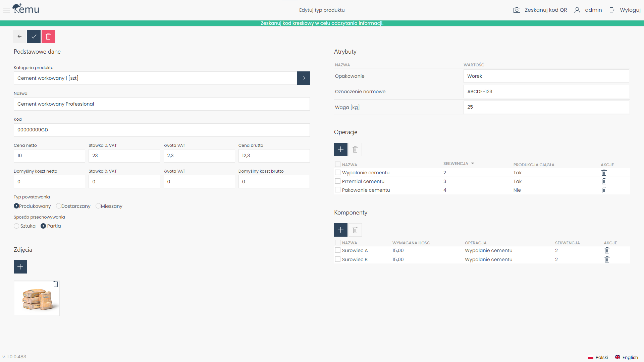
Task: Add a new operation with plus button
Action: (x=340, y=149)
